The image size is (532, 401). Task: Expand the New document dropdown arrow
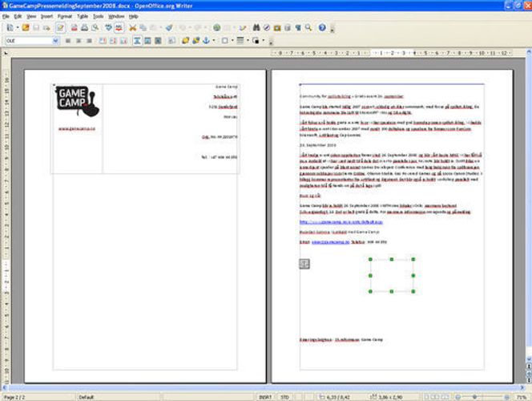(x=17, y=27)
